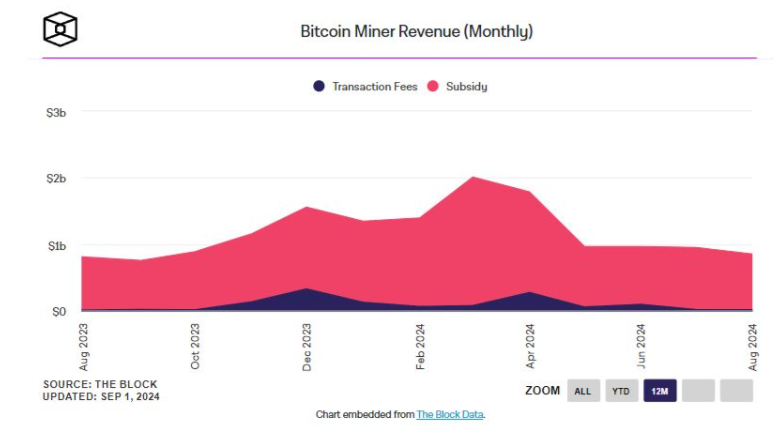Set zoom to ALL
Viewport: 779px width, 440px height.
coord(583,391)
